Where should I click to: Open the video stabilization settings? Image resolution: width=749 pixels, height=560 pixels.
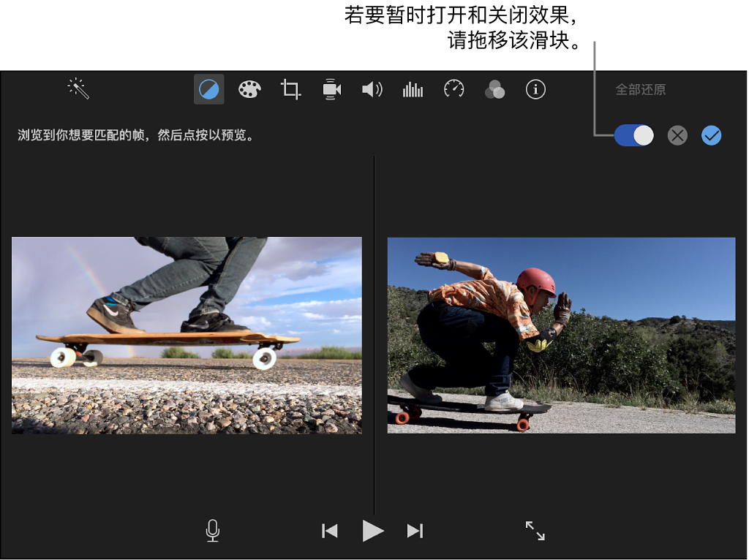tap(331, 90)
